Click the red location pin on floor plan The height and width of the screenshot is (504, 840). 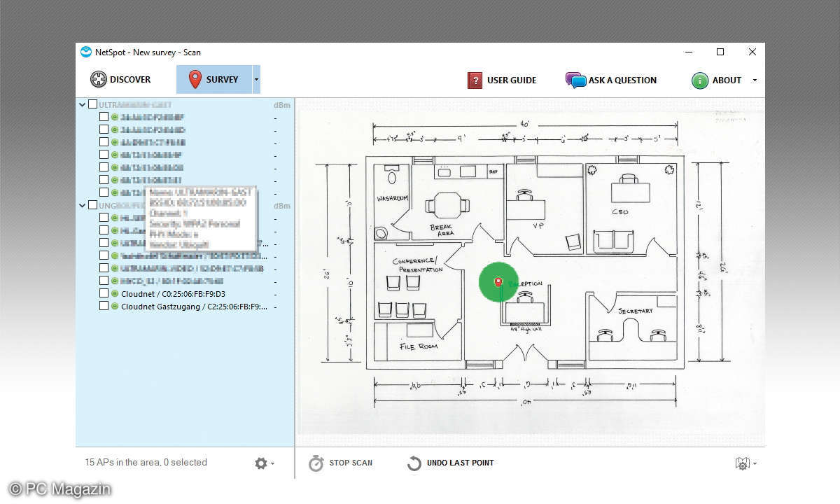point(498,281)
